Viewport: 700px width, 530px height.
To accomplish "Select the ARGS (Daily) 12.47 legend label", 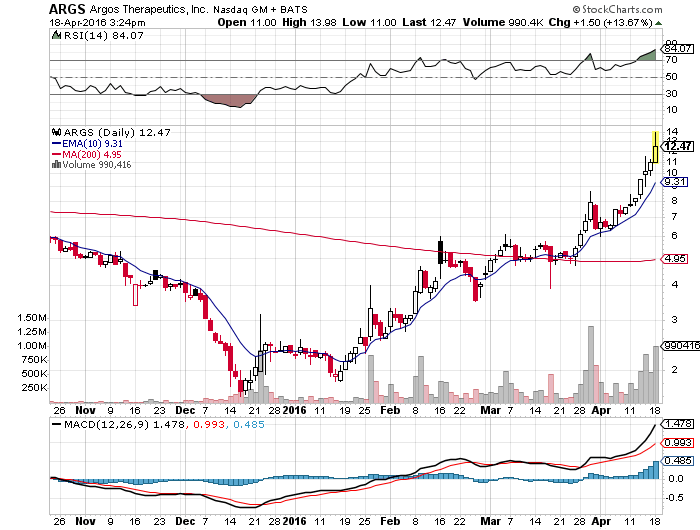I will [x=117, y=132].
